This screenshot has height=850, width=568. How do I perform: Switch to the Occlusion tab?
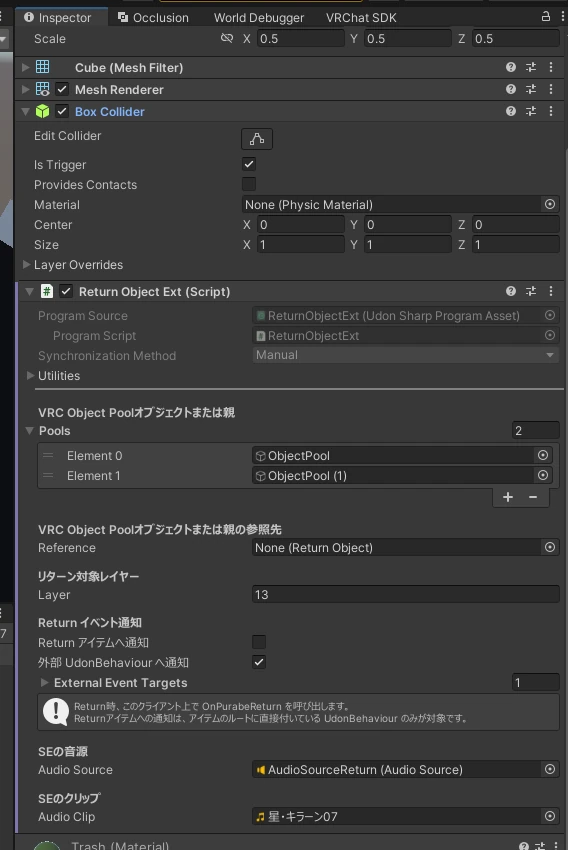pyautogui.click(x=153, y=18)
